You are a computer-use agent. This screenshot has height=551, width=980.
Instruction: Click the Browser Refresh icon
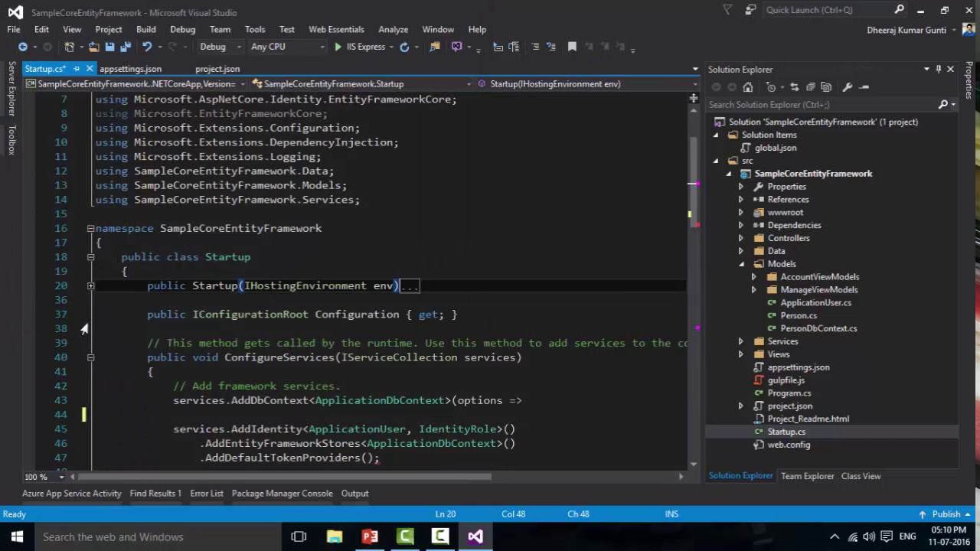[x=404, y=47]
